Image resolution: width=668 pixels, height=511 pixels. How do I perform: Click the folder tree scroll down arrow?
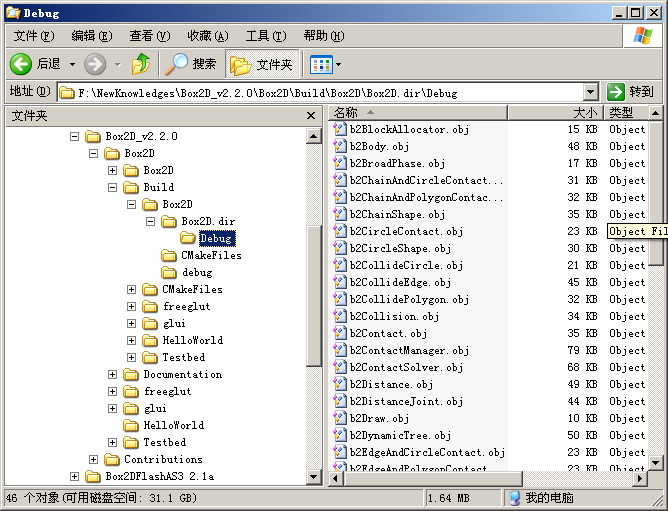click(x=314, y=477)
